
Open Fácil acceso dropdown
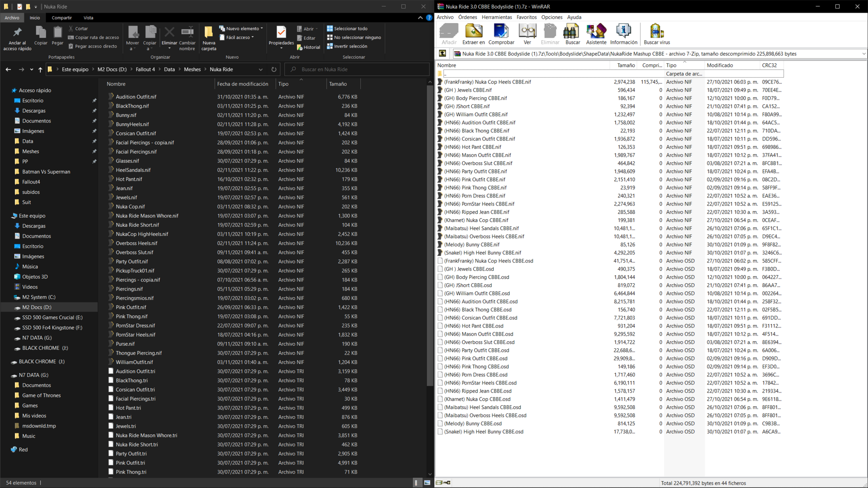coord(236,38)
